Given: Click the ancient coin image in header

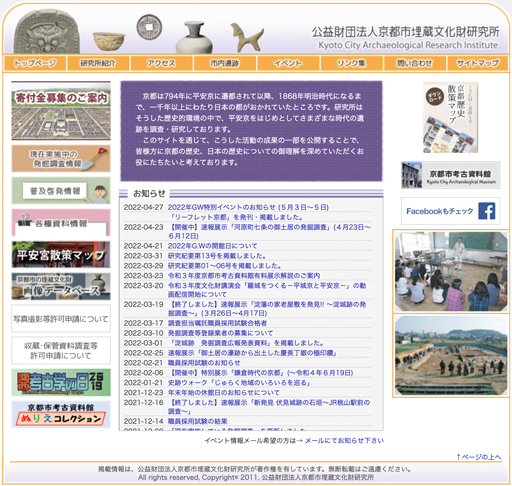Looking at the screenshot, I should pos(149,27).
